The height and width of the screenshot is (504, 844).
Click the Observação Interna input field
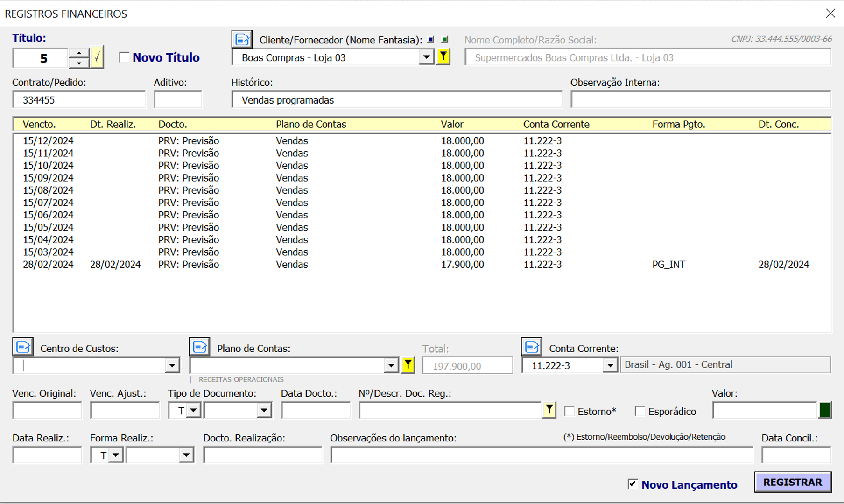pos(701,100)
